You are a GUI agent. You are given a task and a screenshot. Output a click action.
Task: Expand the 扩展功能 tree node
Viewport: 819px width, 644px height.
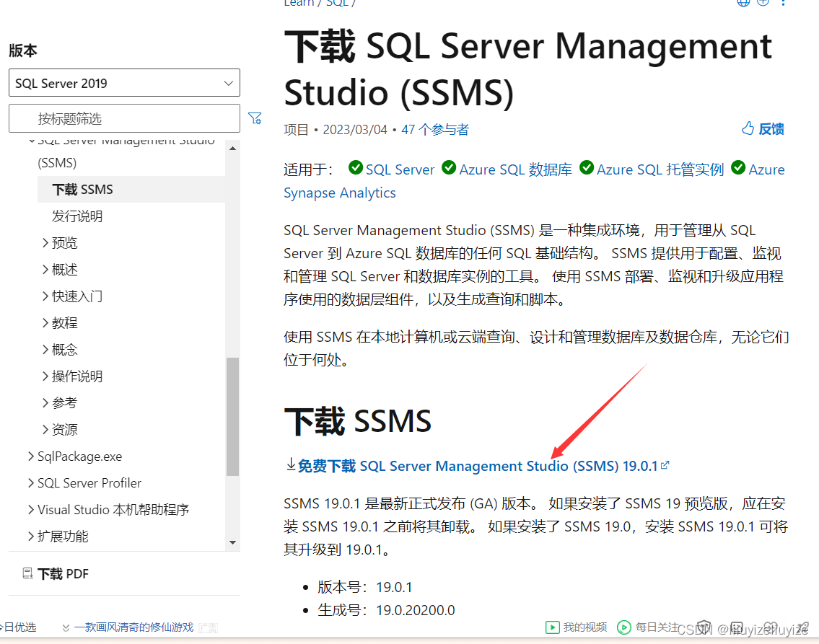click(31, 536)
